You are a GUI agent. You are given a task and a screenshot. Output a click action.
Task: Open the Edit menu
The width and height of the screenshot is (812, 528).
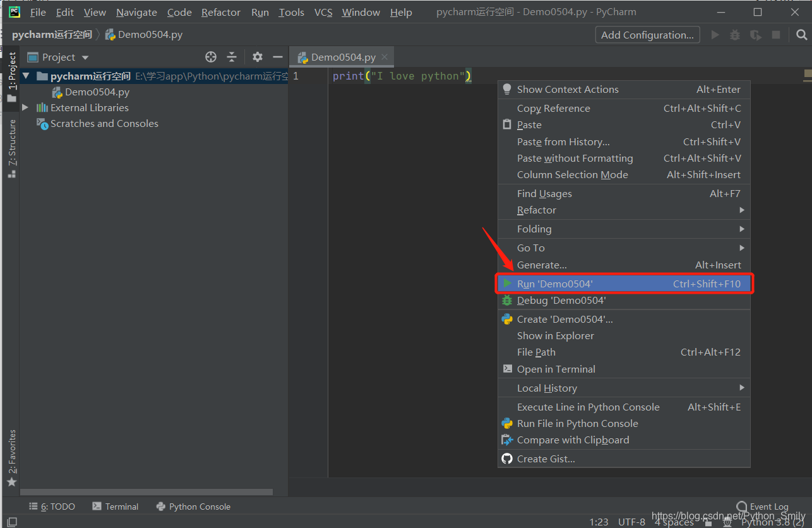[x=65, y=12]
